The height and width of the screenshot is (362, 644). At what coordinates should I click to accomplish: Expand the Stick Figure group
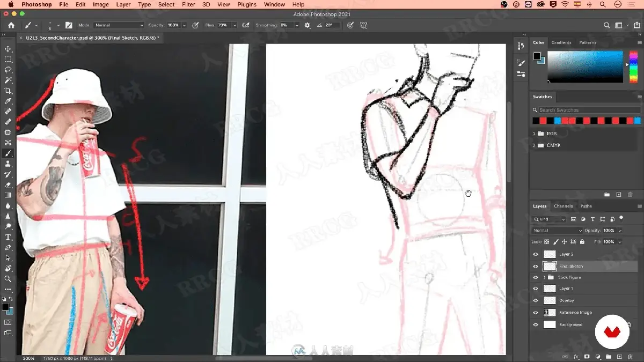coord(544,277)
